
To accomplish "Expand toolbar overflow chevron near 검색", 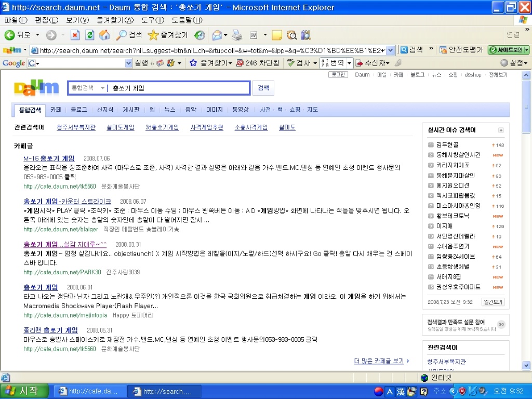I will (431, 48).
